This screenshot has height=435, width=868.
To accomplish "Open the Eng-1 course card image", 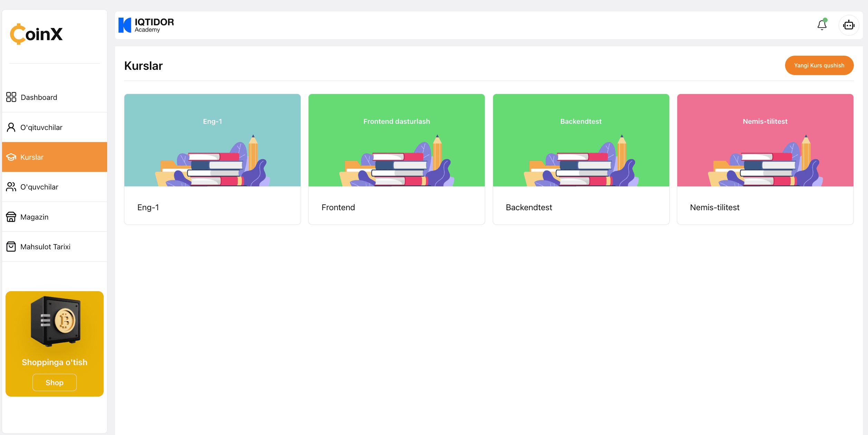I will [212, 140].
